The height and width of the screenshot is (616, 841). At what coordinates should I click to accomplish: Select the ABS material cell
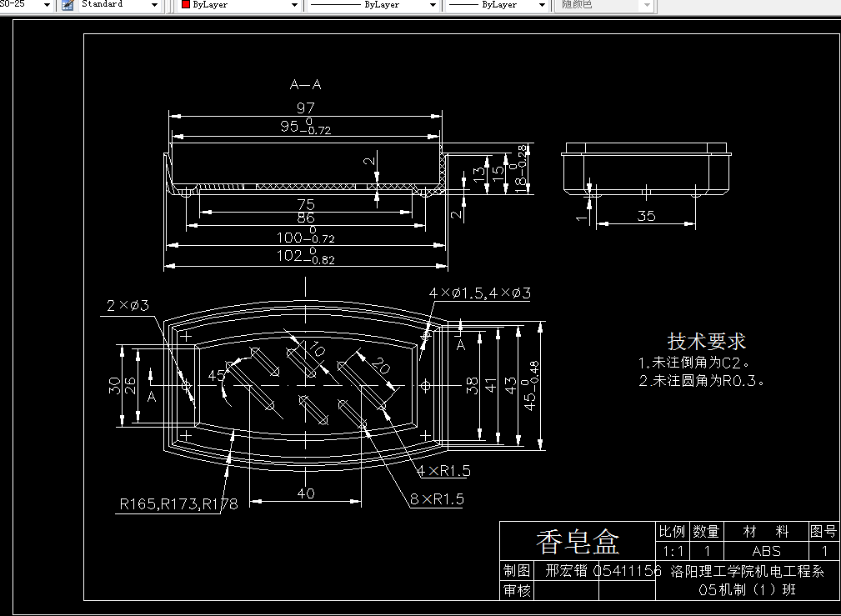coord(764,551)
